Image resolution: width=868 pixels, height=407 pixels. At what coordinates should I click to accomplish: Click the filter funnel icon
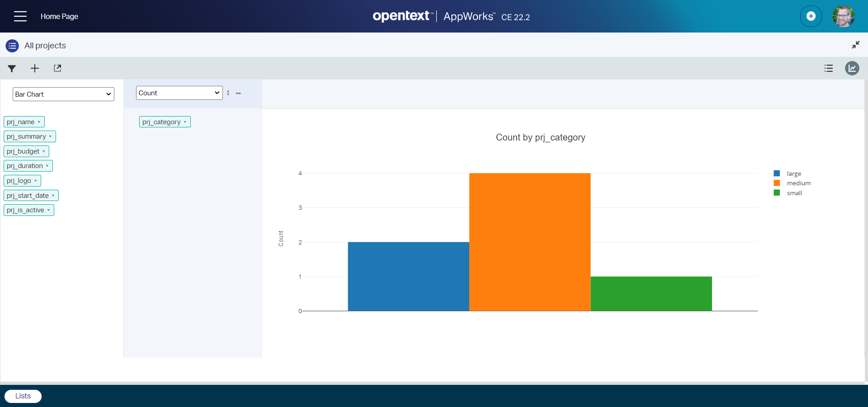coord(12,68)
